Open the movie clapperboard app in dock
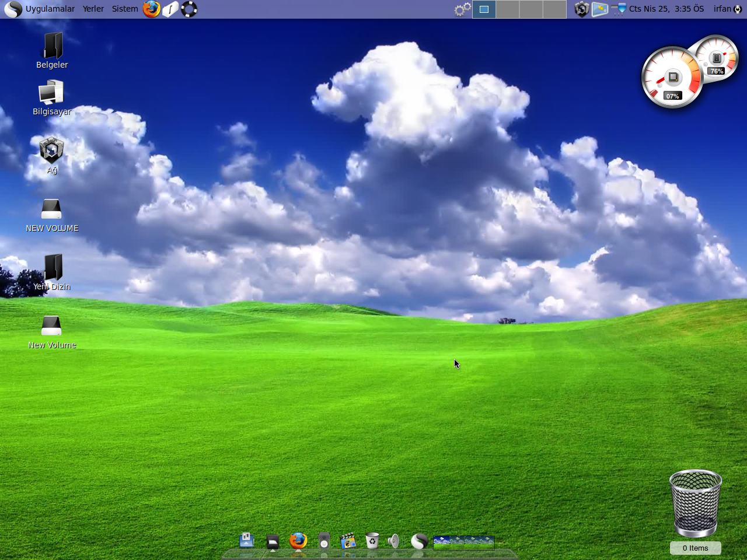The height and width of the screenshot is (560, 747). tap(348, 541)
